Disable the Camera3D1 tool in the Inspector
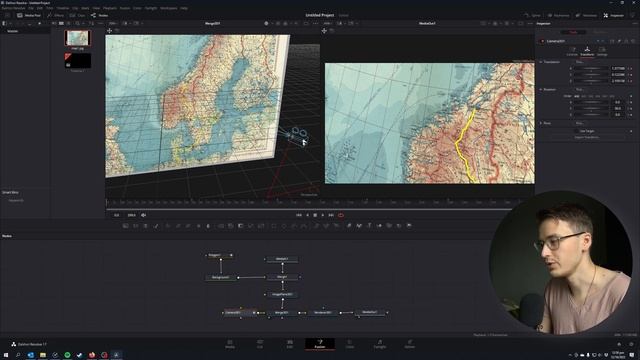Image resolution: width=640 pixels, height=360 pixels. coord(542,41)
